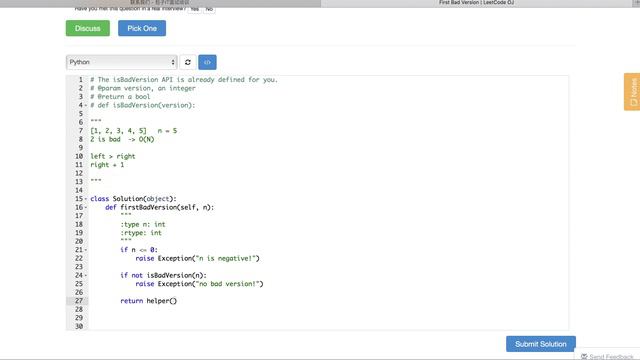
Task: Toggle the blue code view icon
Action: 207,62
